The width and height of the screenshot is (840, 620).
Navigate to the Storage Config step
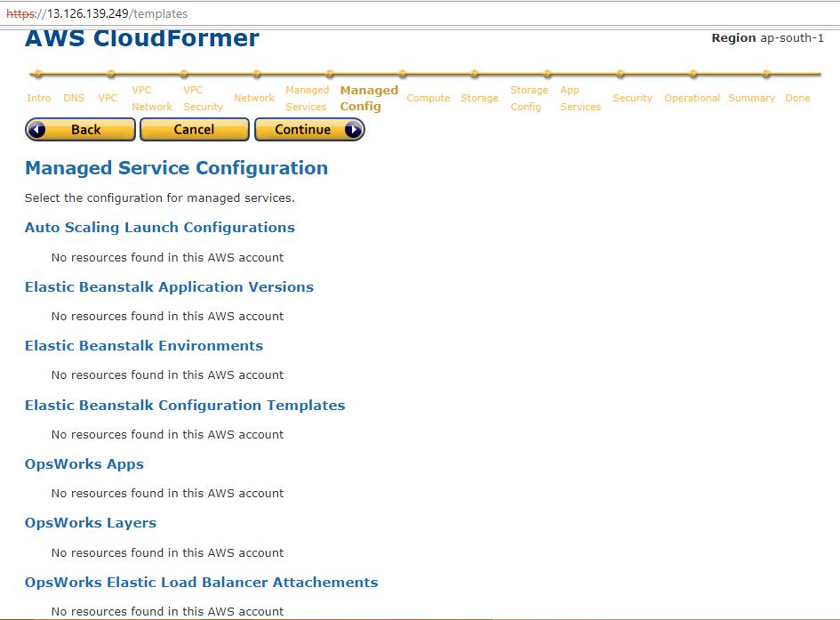click(x=529, y=98)
